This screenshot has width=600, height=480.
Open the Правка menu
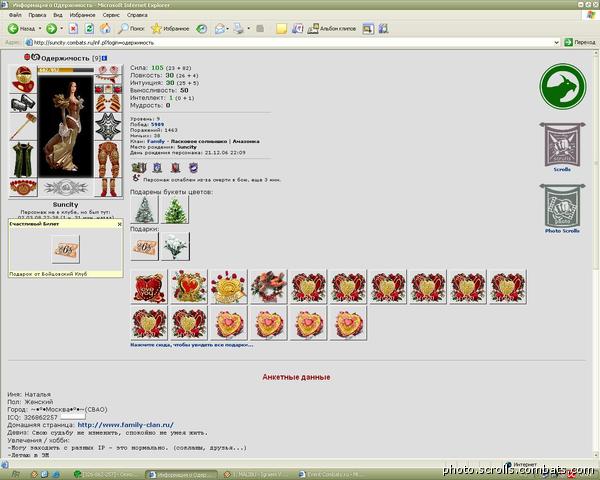pyautogui.click(x=37, y=15)
